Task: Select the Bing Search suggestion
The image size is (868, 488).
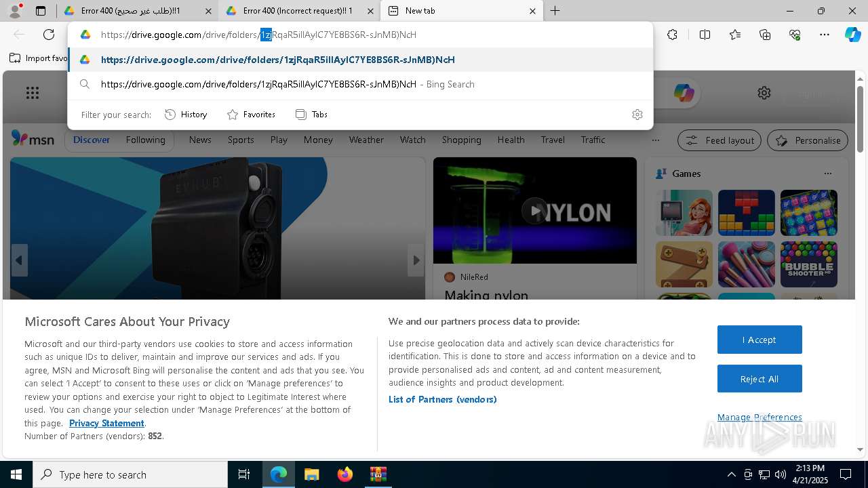Action: coord(360,84)
